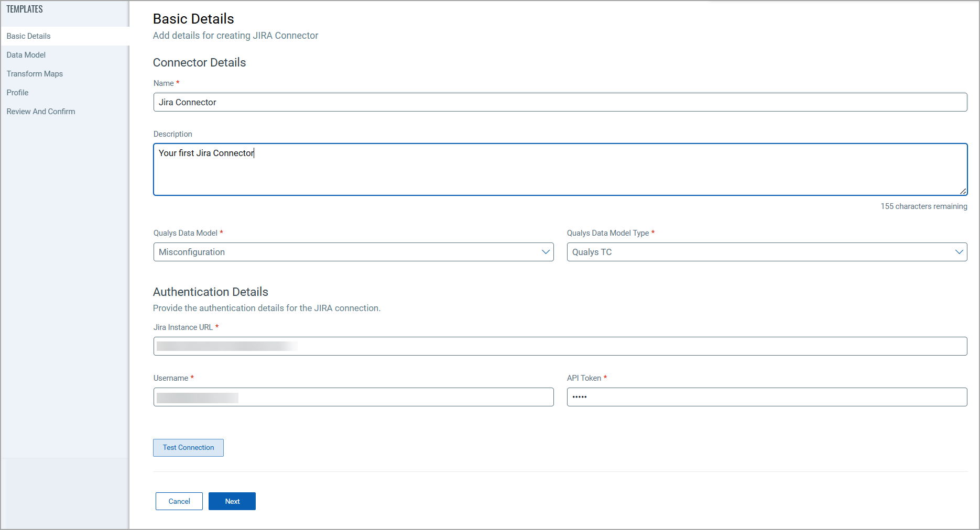980x530 pixels.
Task: Click the 'Connector Details' heading
Action: point(199,62)
